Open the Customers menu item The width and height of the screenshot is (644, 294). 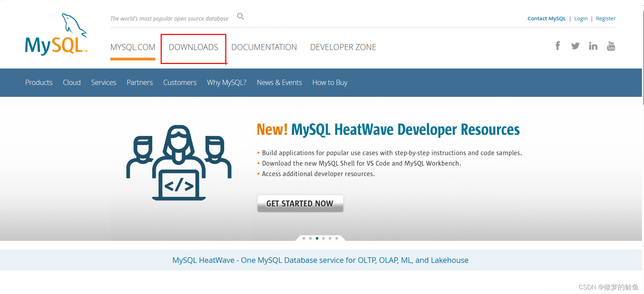[x=180, y=83]
